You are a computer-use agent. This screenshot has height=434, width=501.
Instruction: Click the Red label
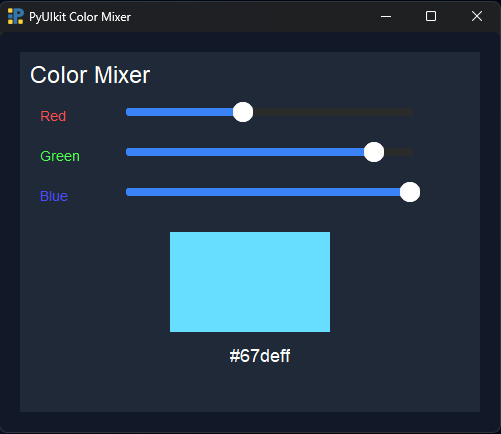53,116
